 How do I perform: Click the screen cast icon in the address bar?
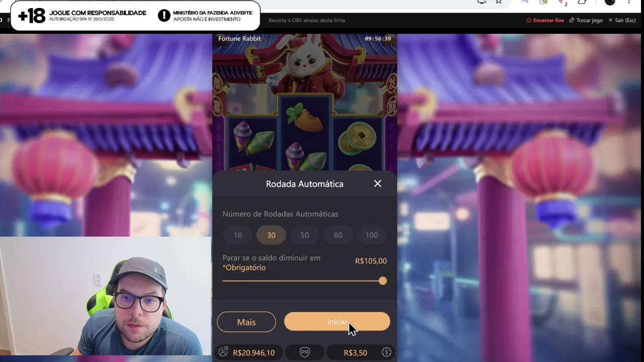click(x=482, y=2)
